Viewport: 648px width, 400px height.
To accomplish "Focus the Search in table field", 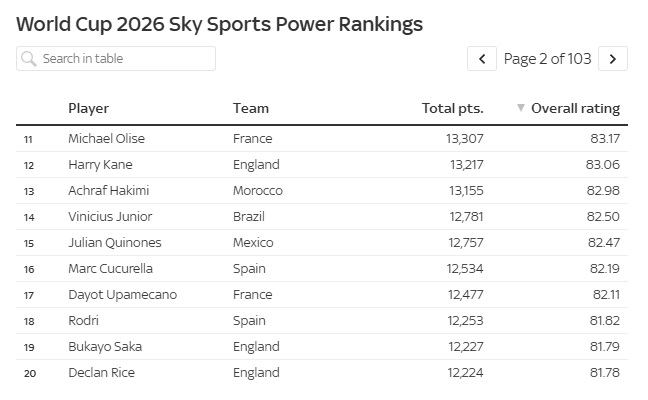I will click(x=116, y=58).
